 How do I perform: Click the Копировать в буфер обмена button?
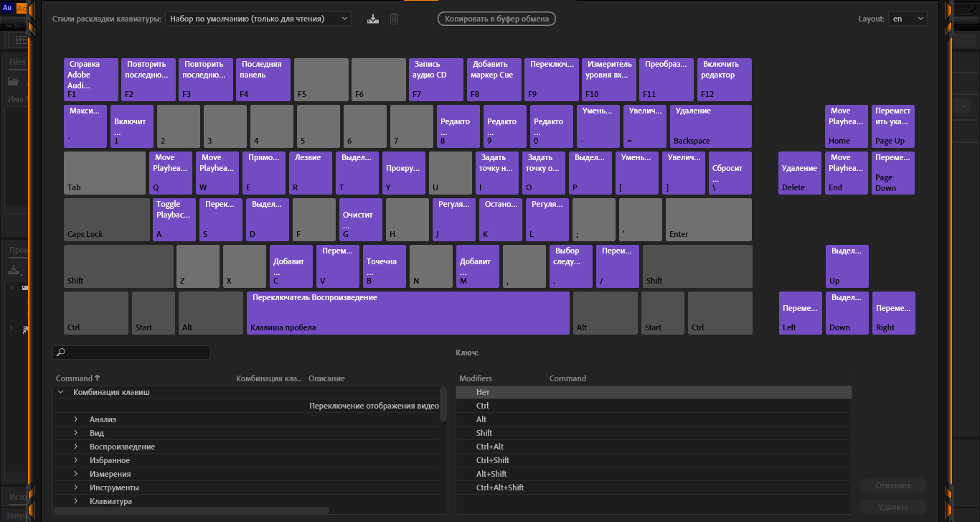[x=496, y=19]
